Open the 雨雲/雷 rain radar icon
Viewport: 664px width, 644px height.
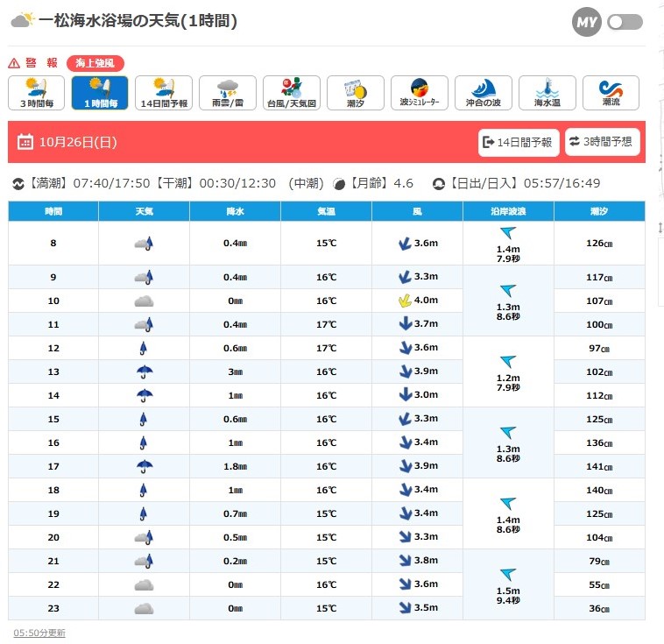click(228, 92)
